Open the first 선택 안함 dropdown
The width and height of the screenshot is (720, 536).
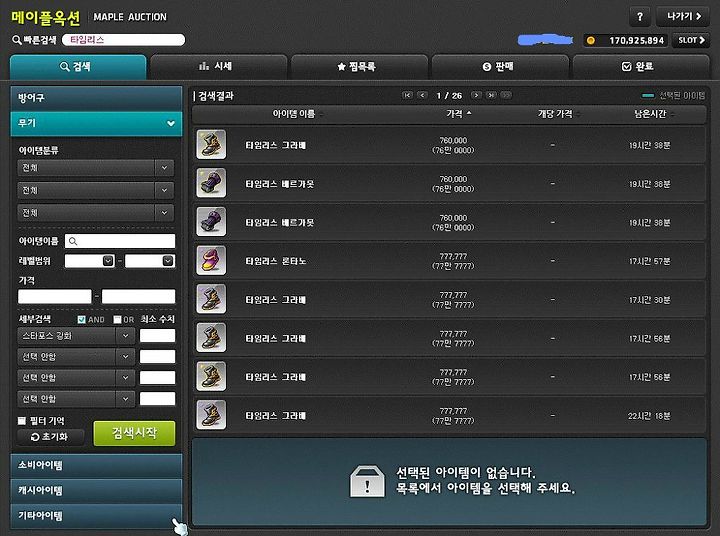tap(76, 357)
